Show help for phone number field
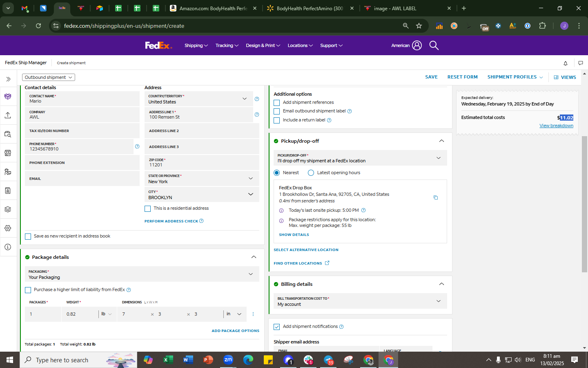The width and height of the screenshot is (588, 368). coord(137,146)
